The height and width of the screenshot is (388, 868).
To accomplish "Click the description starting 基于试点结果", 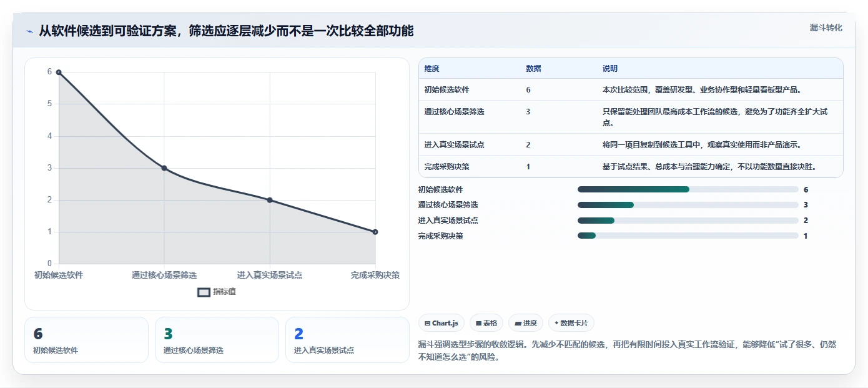I will coord(709,167).
